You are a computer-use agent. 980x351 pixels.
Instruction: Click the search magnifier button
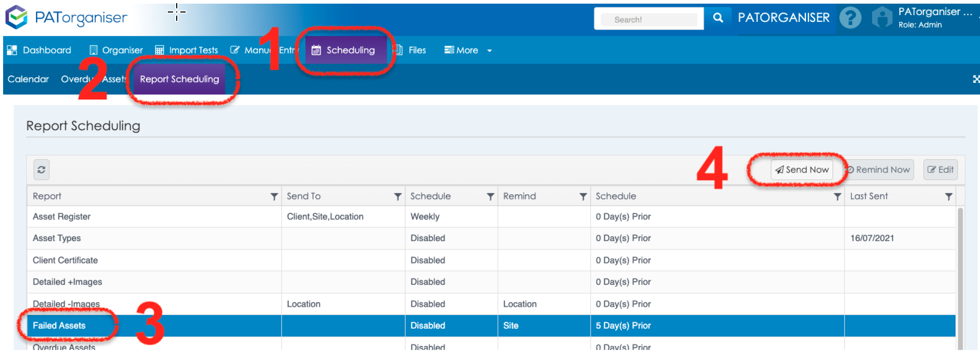[718, 18]
